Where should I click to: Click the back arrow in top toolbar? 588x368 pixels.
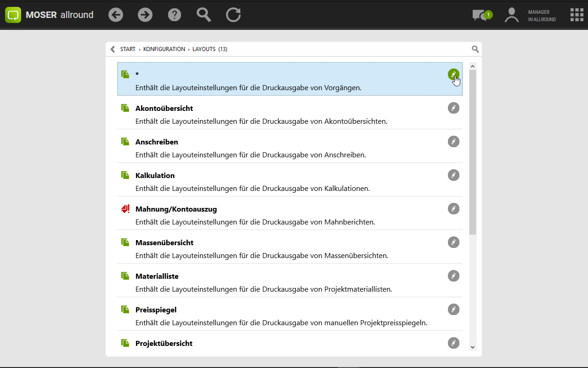click(116, 15)
